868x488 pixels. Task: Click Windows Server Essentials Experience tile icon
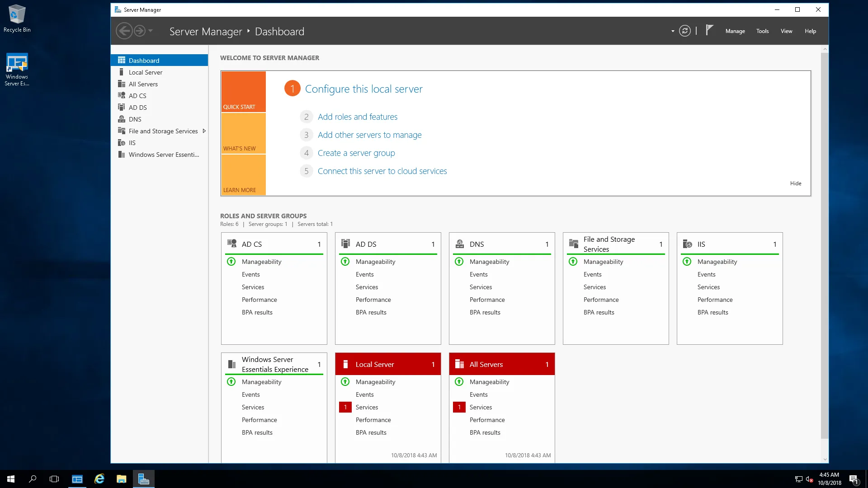pos(232,364)
